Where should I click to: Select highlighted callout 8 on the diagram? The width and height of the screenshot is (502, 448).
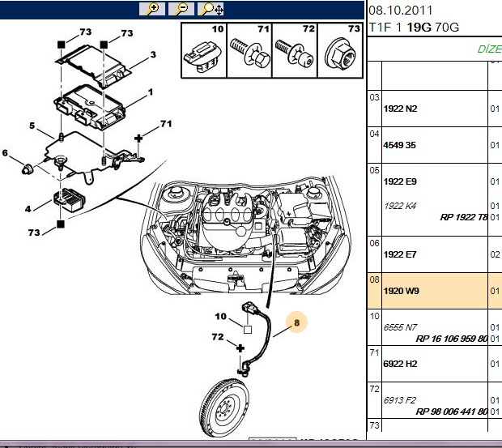point(296,322)
